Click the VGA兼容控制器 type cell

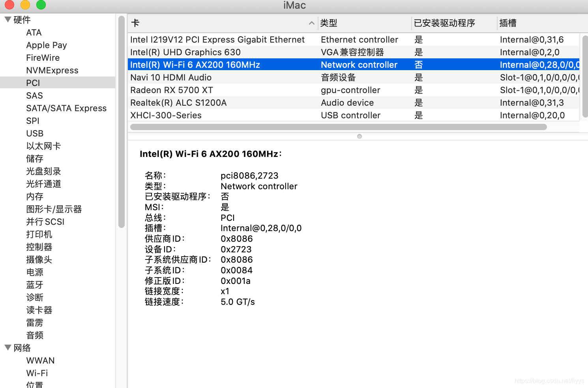coord(352,52)
